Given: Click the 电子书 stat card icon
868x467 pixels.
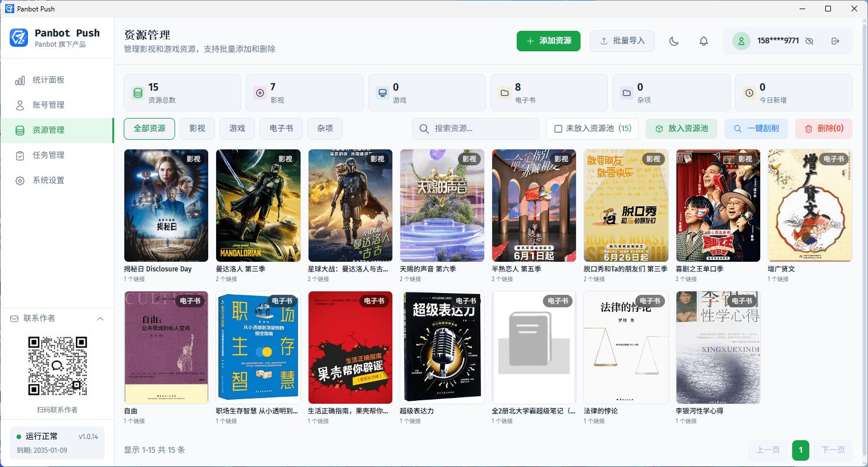Looking at the screenshot, I should 505,93.
